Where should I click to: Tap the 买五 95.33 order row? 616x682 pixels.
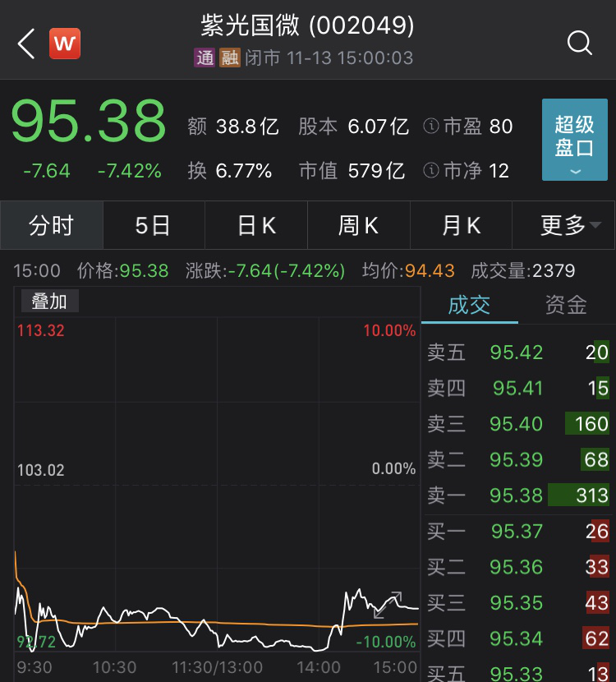click(517, 672)
